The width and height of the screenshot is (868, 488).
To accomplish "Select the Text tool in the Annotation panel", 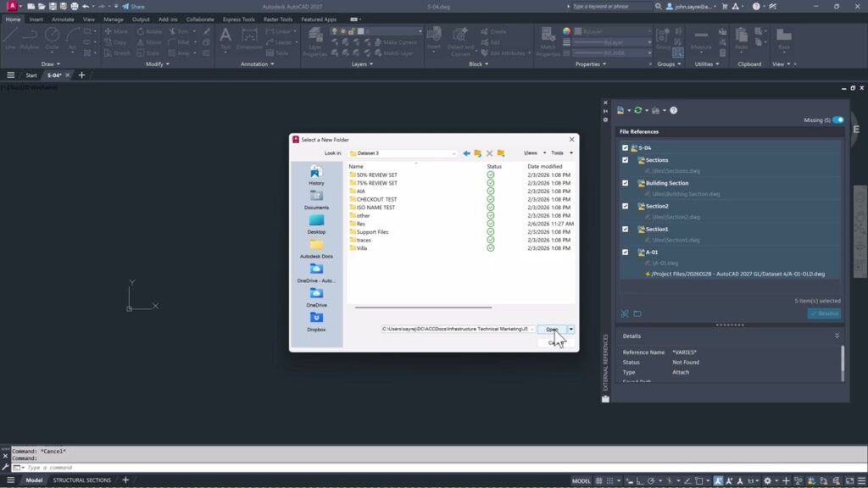I will click(x=225, y=39).
